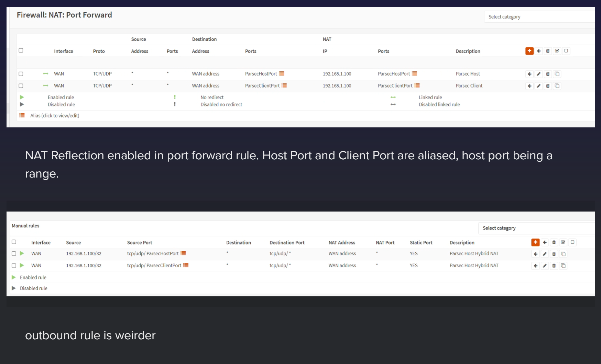601x364 pixels.
Task: Clone the Parsec Host port forward rule
Action: click(557, 74)
